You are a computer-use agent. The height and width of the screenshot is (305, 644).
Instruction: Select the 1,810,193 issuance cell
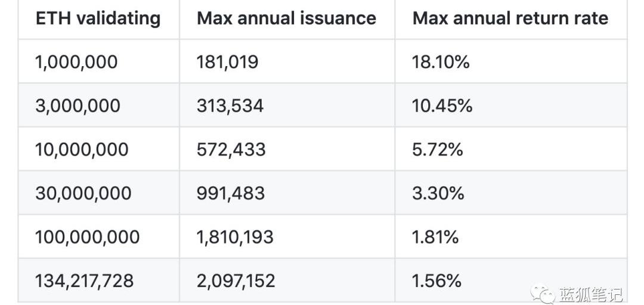click(235, 237)
